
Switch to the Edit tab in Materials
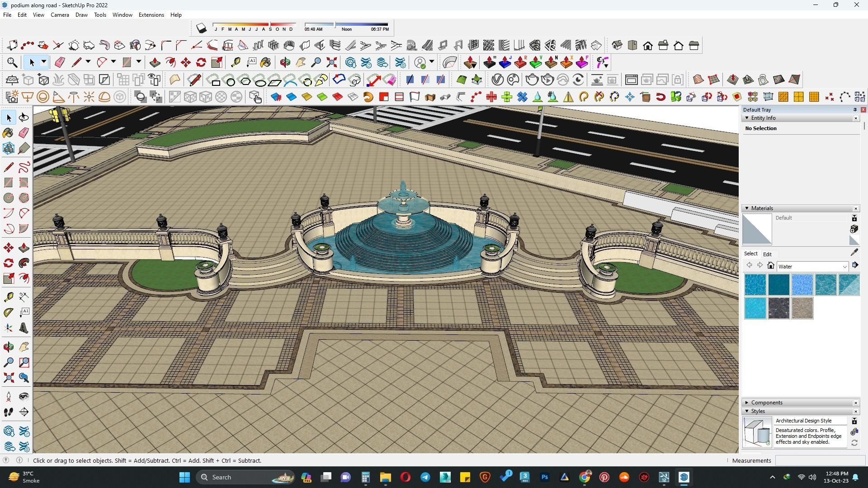(767, 254)
